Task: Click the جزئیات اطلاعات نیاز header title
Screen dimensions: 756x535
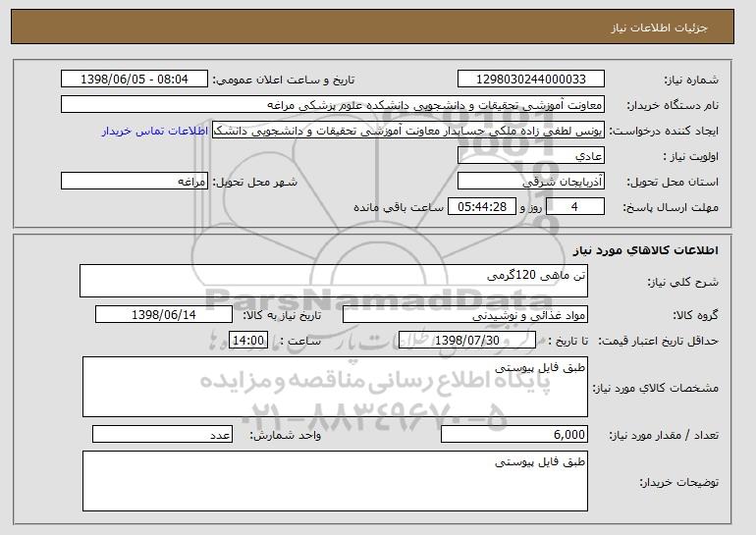Action: [659, 27]
